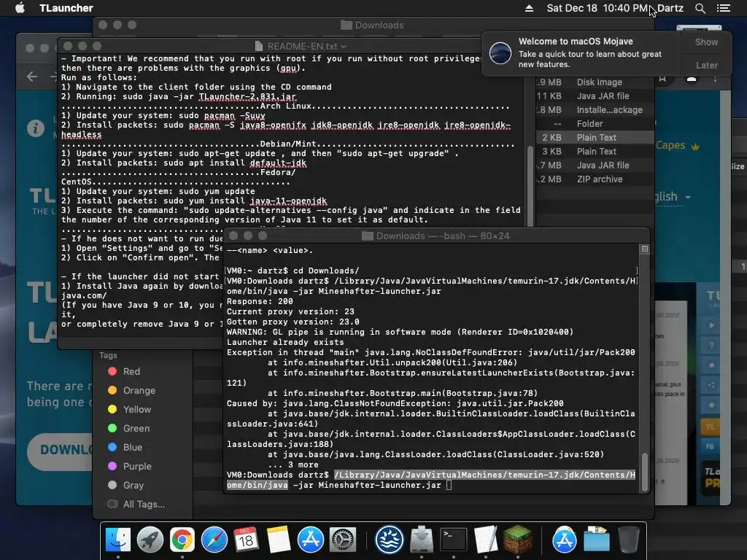Select the 2 KB Plain Text row
This screenshot has height=560, width=747.
point(595,138)
